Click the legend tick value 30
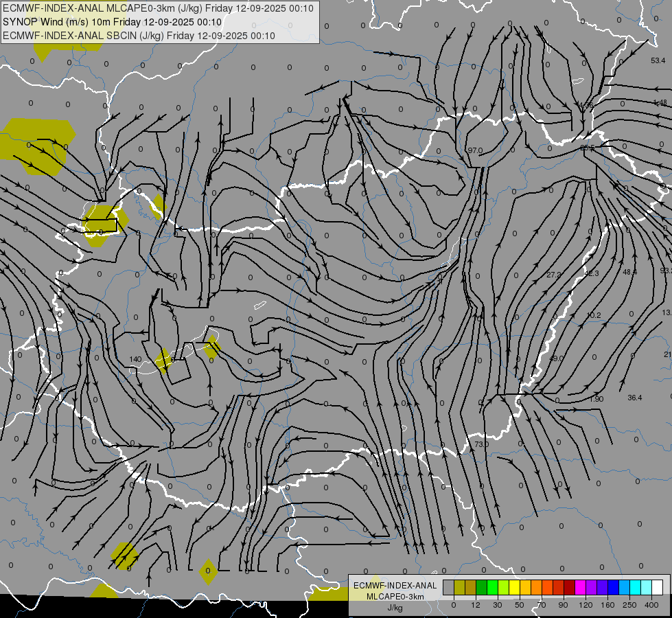 click(497, 605)
